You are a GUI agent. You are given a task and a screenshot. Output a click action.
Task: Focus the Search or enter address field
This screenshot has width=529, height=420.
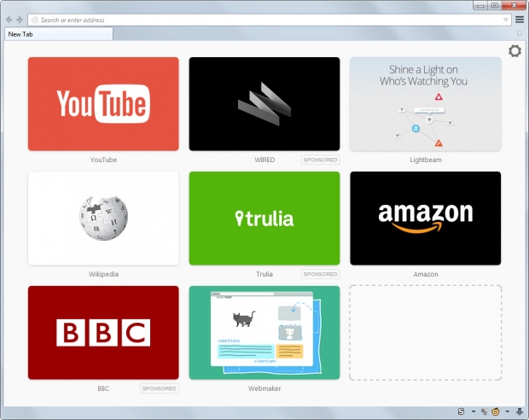click(270, 20)
